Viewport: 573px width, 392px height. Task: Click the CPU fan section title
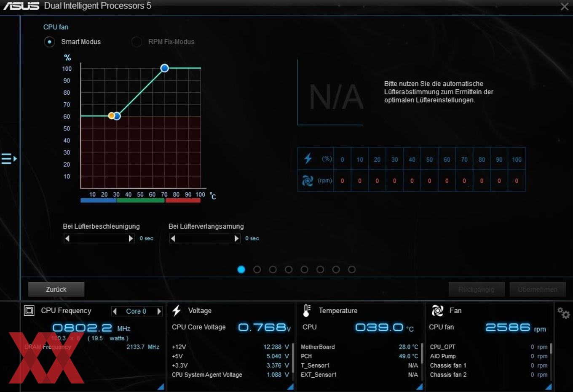pos(56,27)
